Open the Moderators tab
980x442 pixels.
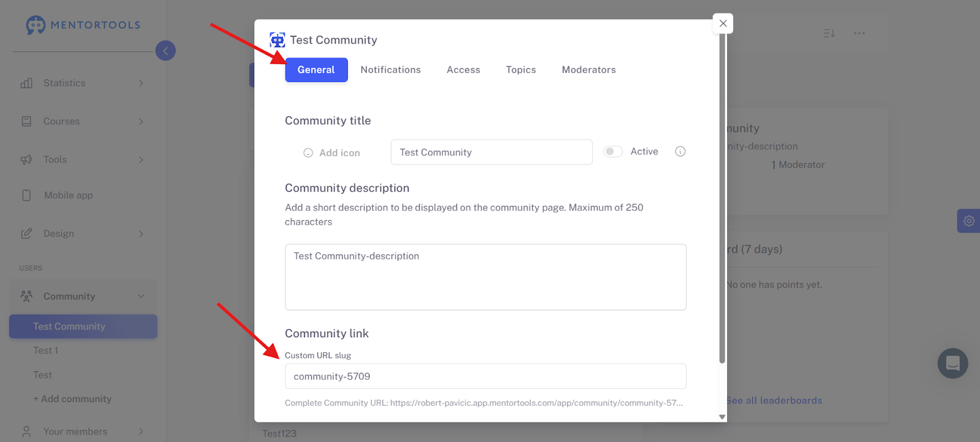589,70
